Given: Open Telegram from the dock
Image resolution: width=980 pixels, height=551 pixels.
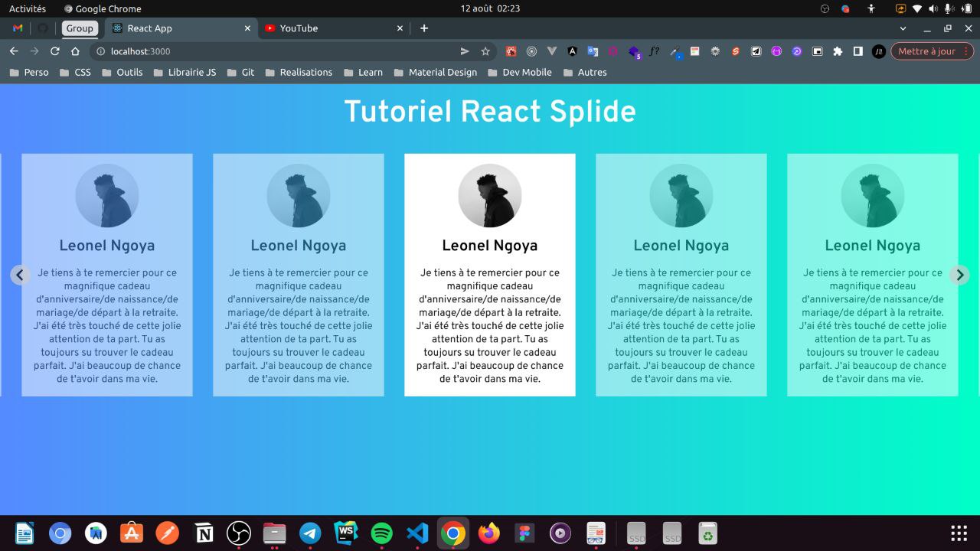Looking at the screenshot, I should pos(310,533).
